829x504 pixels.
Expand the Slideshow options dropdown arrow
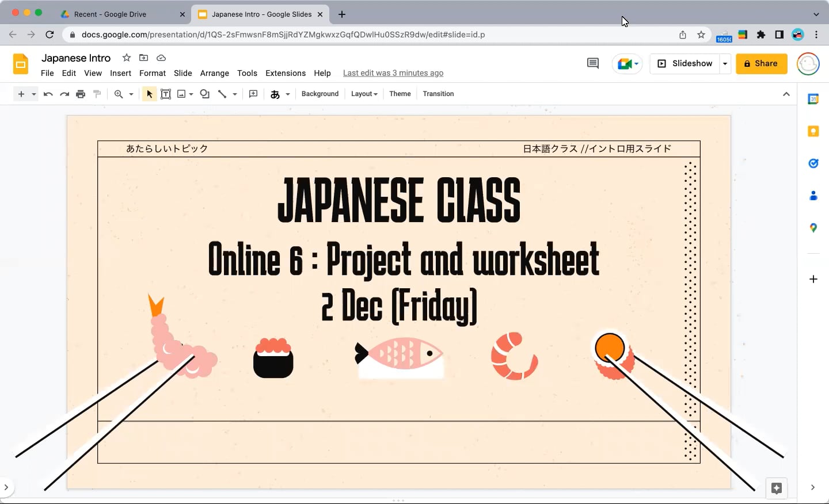(x=725, y=63)
